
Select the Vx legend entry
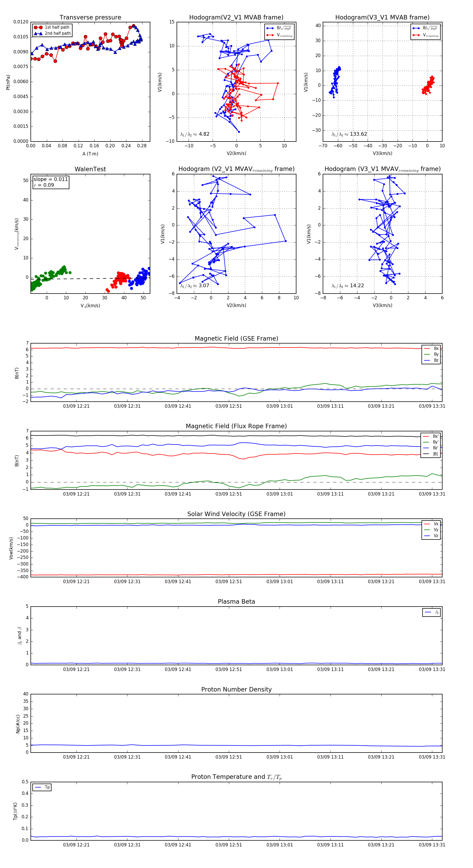(431, 524)
